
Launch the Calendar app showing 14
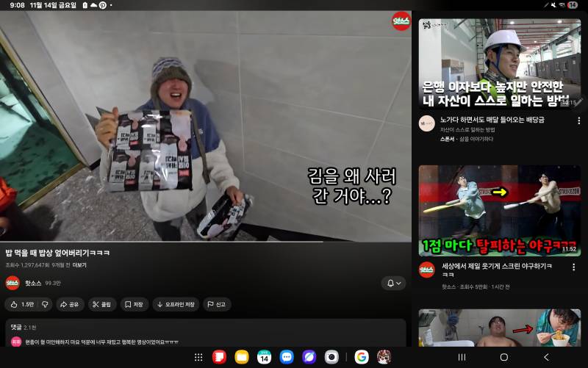pos(265,357)
